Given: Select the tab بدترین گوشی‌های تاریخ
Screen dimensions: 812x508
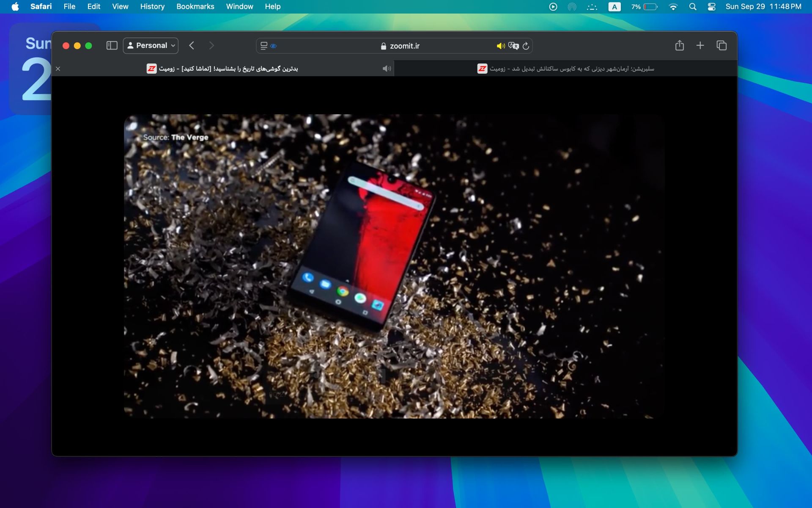Looking at the screenshot, I should pos(222,69).
